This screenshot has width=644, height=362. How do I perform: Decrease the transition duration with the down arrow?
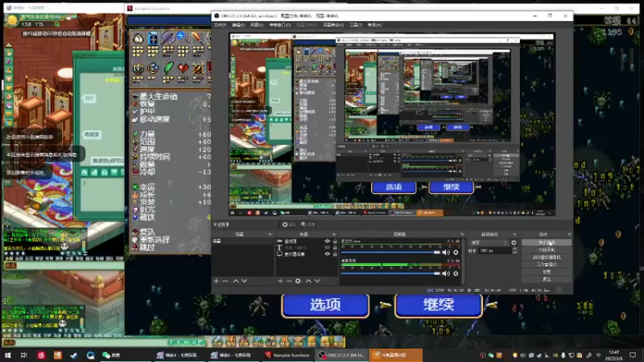coord(514,252)
